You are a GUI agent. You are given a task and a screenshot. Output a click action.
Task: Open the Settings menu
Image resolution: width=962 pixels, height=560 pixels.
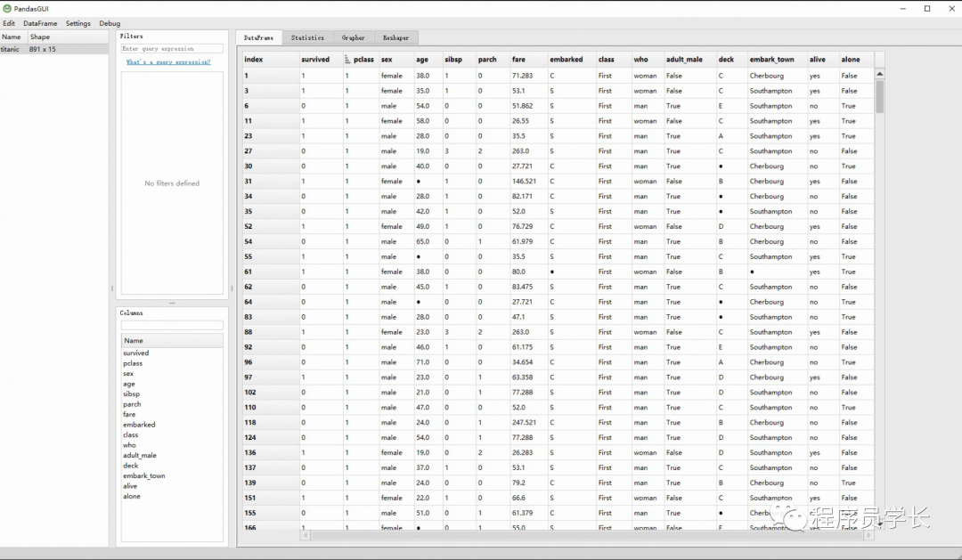pos(77,23)
